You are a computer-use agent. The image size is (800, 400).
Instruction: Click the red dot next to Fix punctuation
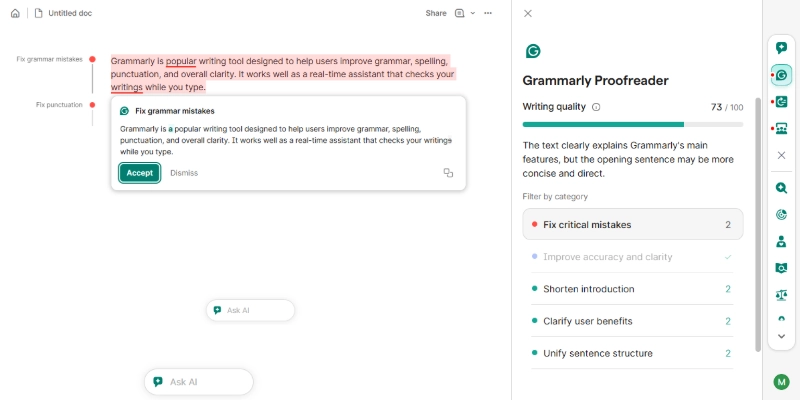[92, 105]
